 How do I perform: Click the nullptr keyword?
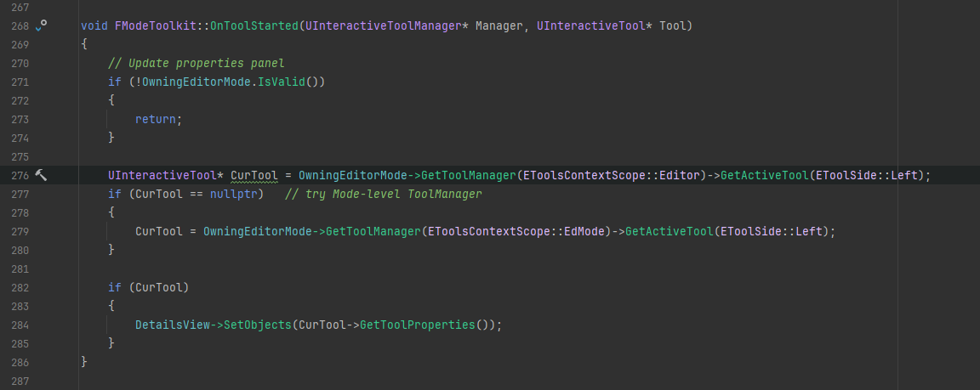pos(233,195)
